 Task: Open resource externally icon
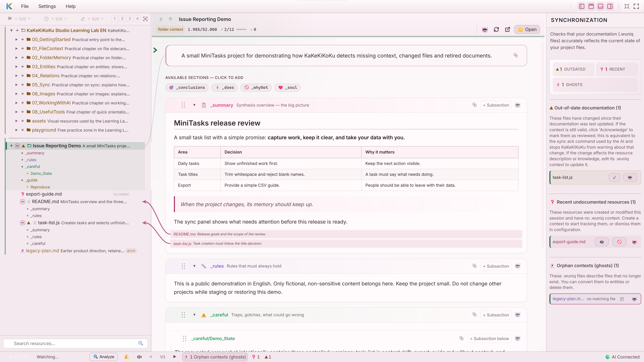click(507, 29)
